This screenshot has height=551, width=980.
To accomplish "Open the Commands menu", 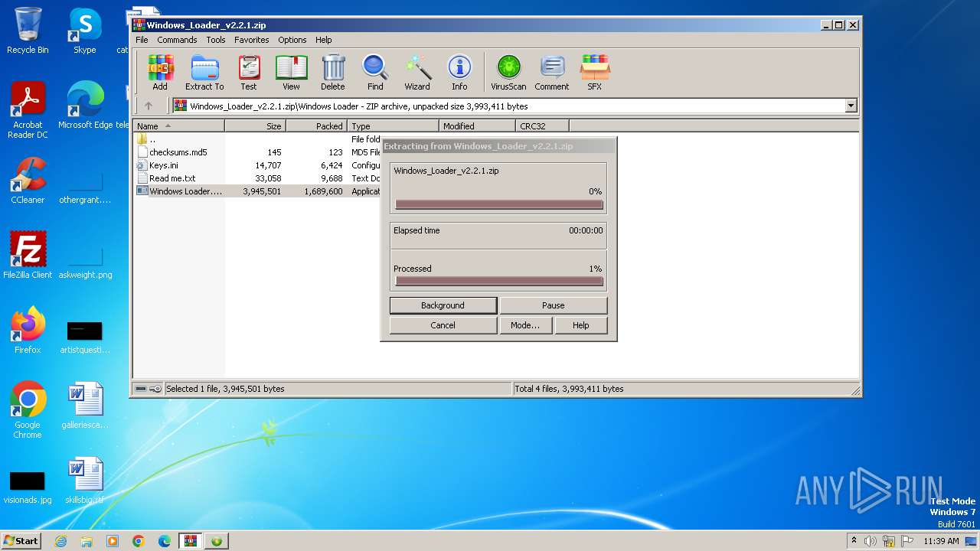I will [177, 40].
